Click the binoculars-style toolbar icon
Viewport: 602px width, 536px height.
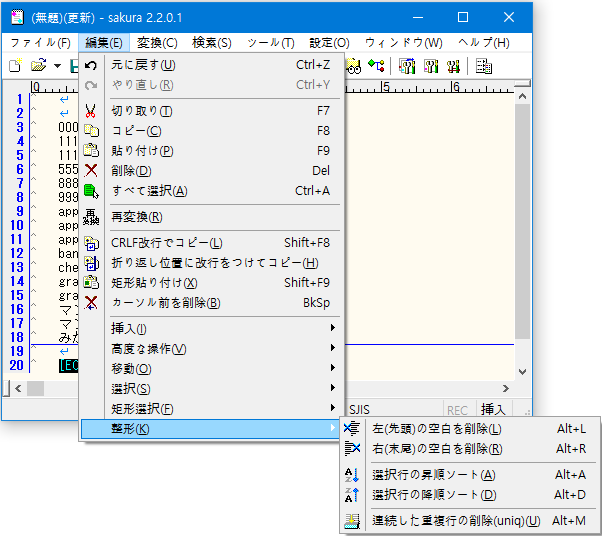click(x=354, y=66)
